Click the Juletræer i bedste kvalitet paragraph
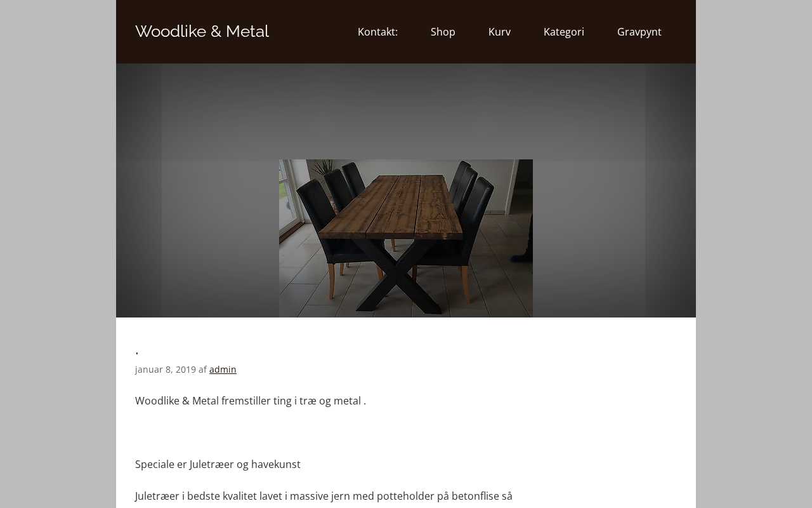The height and width of the screenshot is (508, 812). coord(324,496)
